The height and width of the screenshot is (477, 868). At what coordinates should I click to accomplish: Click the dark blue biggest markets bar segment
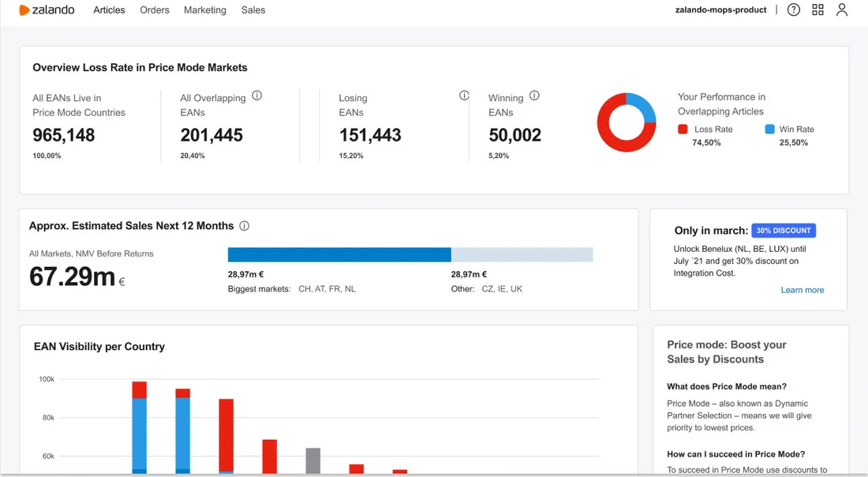[x=339, y=255]
